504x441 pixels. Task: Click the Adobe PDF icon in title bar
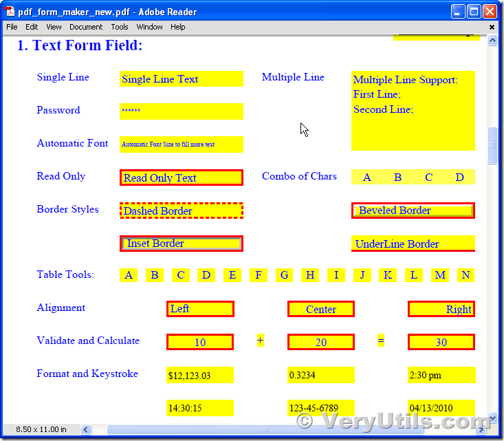coord(10,12)
